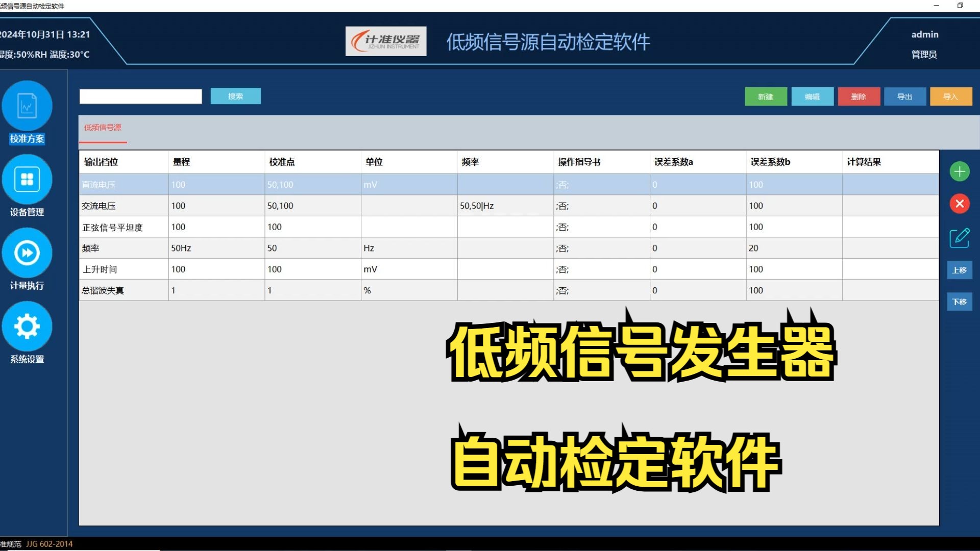Select the 正弦信号平坦度 row
The width and height of the screenshot is (980, 551).
(x=509, y=227)
